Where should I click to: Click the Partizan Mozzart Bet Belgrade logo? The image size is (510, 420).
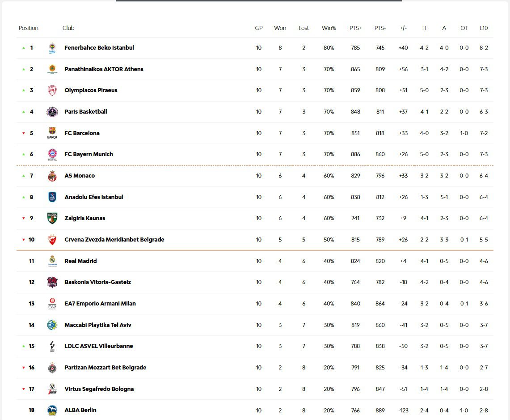click(x=52, y=368)
